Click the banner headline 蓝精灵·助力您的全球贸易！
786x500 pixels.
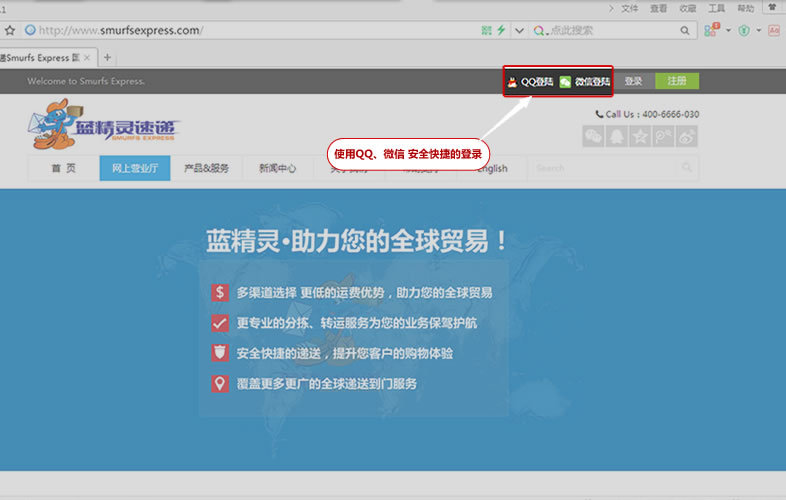click(357, 241)
